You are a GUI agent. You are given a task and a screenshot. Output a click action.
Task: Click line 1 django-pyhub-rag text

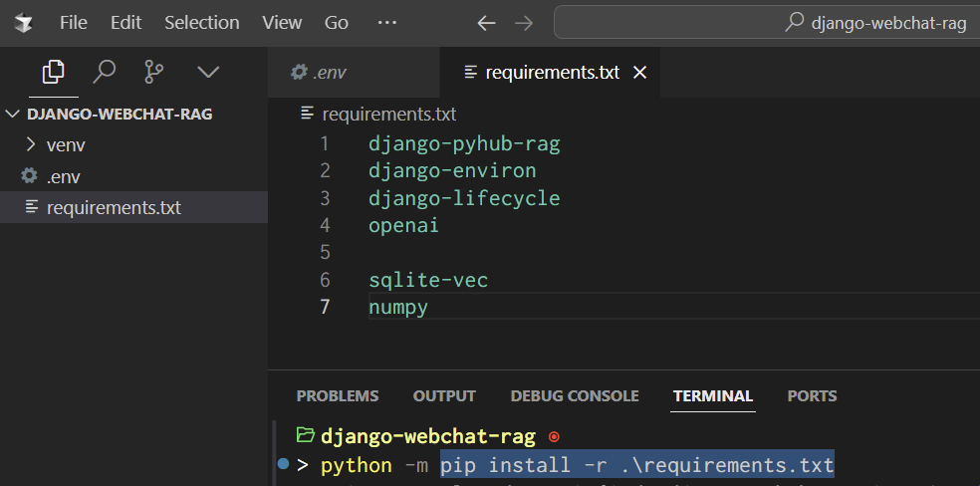pyautogui.click(x=464, y=144)
